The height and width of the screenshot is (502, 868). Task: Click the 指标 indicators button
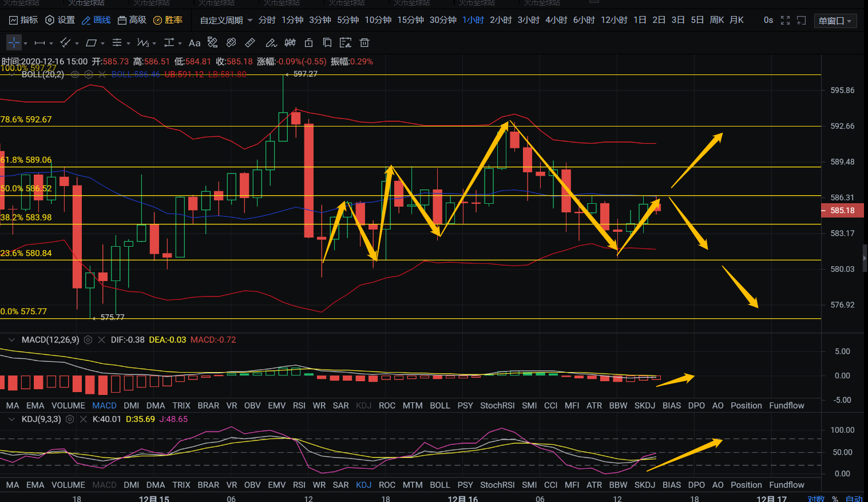click(23, 20)
